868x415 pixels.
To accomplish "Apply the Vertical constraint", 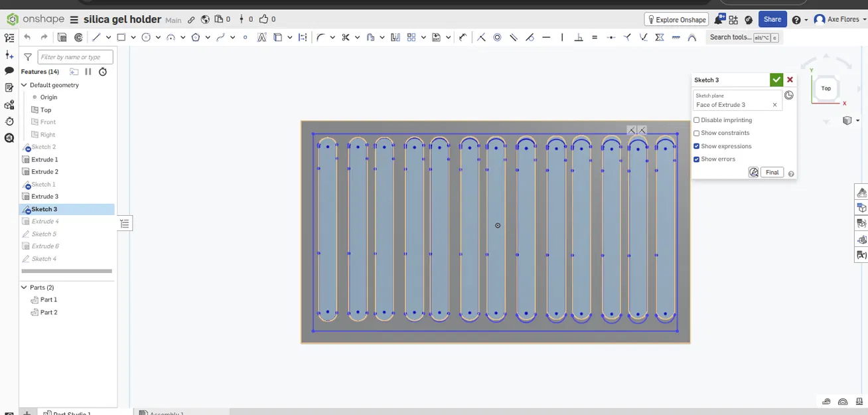I will [562, 37].
